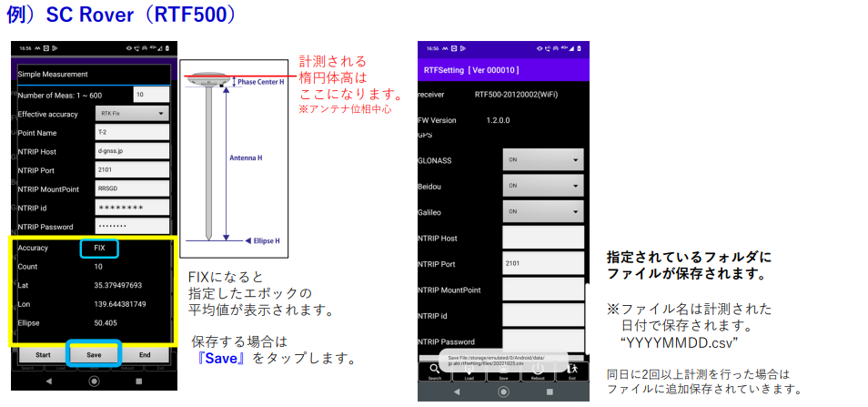The image size is (868, 407).
Task: Click the empty NTRIP id field in RTFSetting
Action: 543,314
